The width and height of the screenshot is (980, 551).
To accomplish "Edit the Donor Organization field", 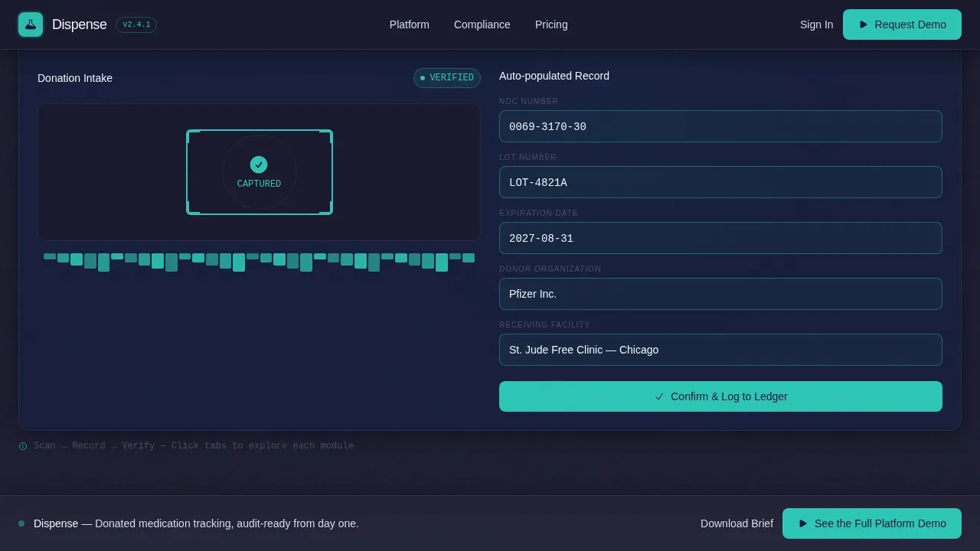I will click(x=720, y=294).
